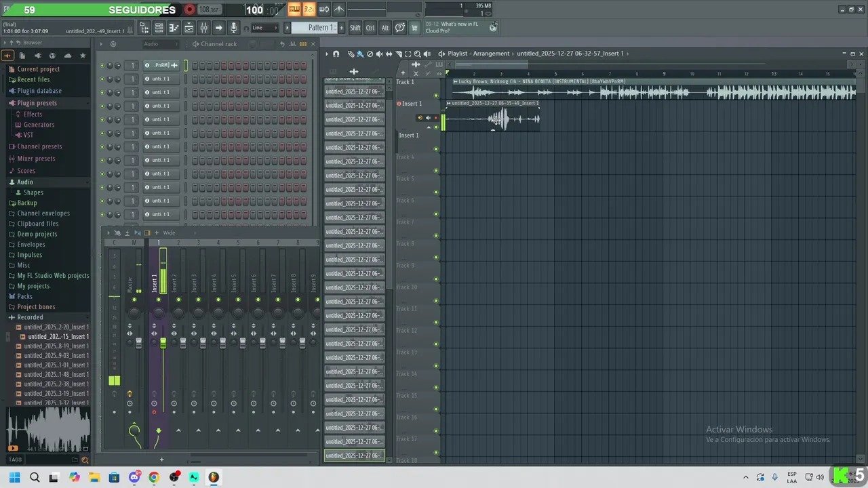
Task: Add a new pattern with plus button
Action: tap(341, 28)
